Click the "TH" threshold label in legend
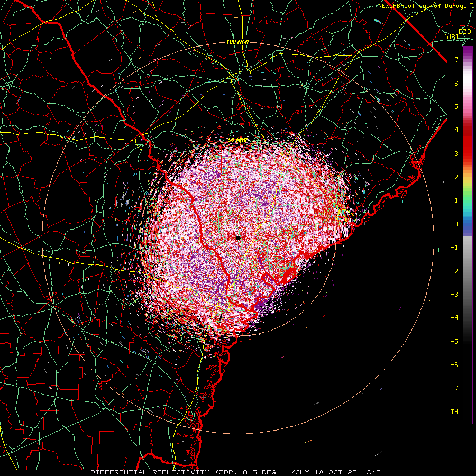This screenshot has height=476, width=476. coord(454,411)
